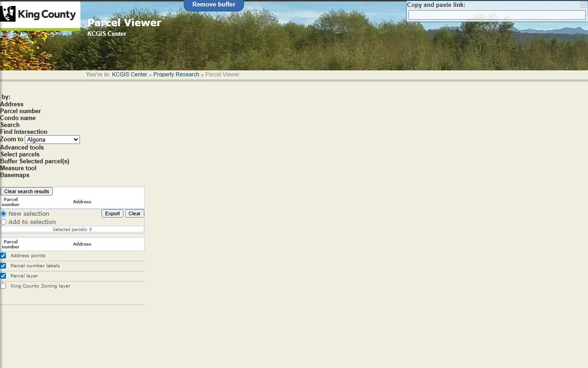Click the Clear selection button
Viewport: 588px width, 368px height.
(135, 213)
